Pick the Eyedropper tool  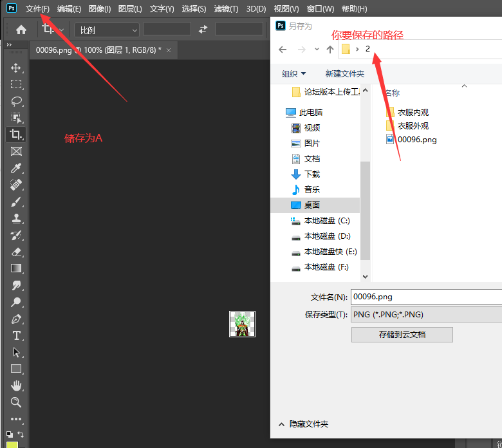click(x=16, y=168)
